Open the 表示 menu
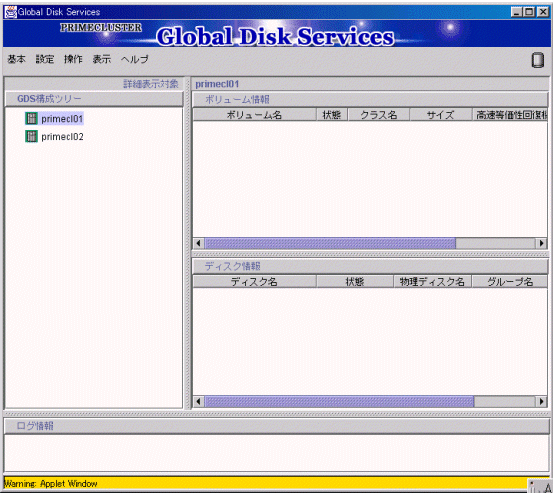 (x=102, y=59)
